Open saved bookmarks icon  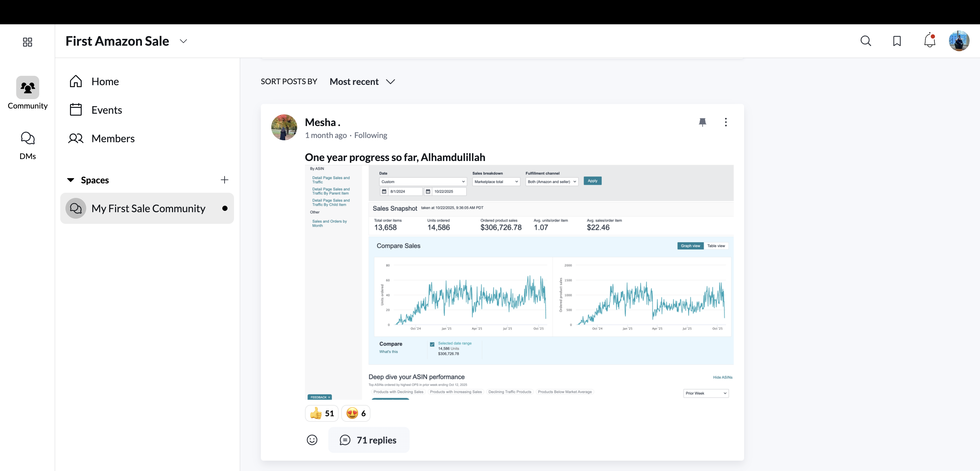coord(897,41)
